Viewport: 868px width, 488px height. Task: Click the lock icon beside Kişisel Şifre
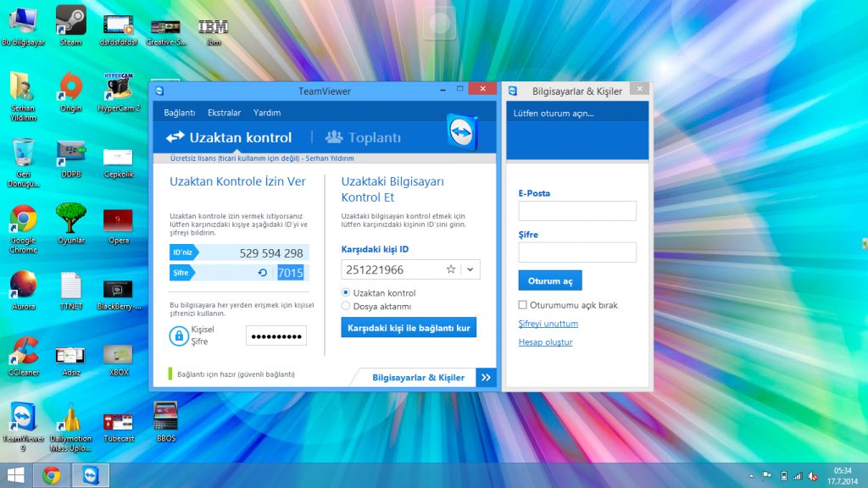point(179,335)
